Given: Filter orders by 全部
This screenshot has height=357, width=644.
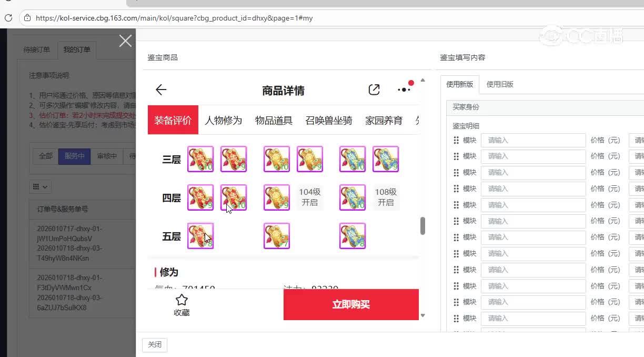Looking at the screenshot, I should pyautogui.click(x=46, y=156).
